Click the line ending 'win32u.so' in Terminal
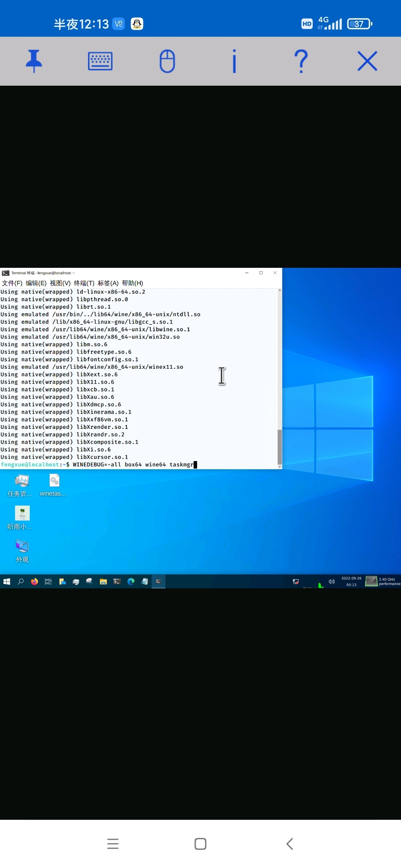 90,337
